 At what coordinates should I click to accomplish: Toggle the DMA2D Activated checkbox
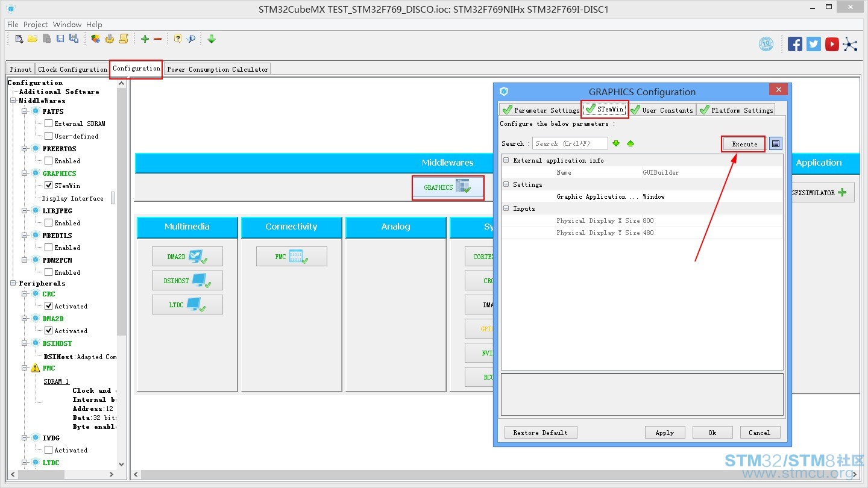click(49, 331)
